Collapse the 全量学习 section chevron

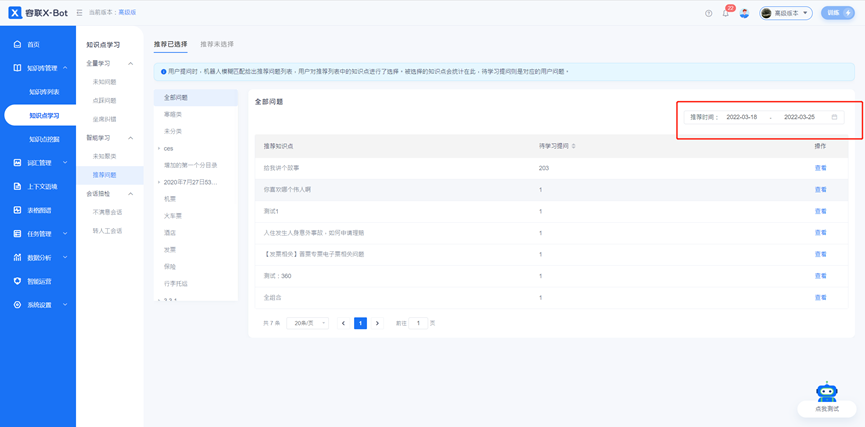[x=131, y=63]
